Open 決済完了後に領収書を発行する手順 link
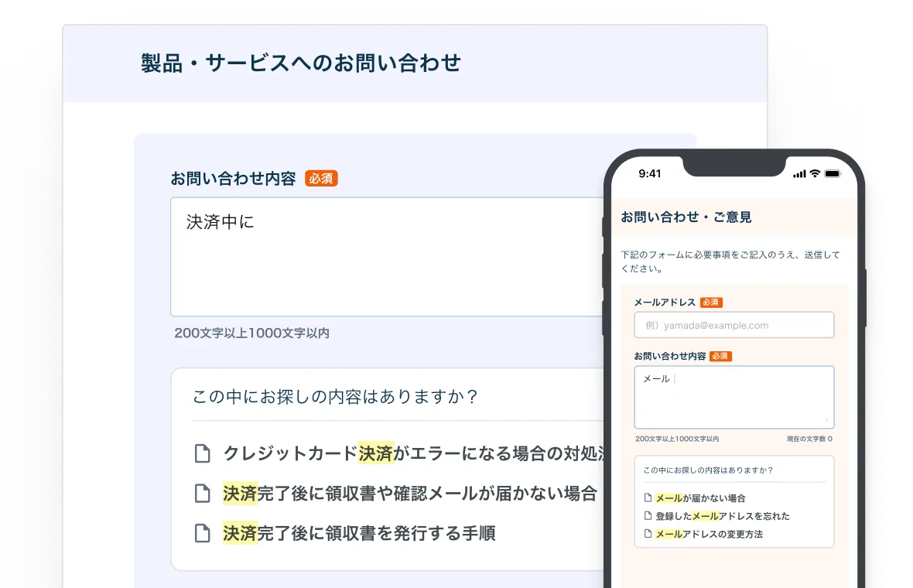Screen dimensions: 913x588 coord(359,533)
